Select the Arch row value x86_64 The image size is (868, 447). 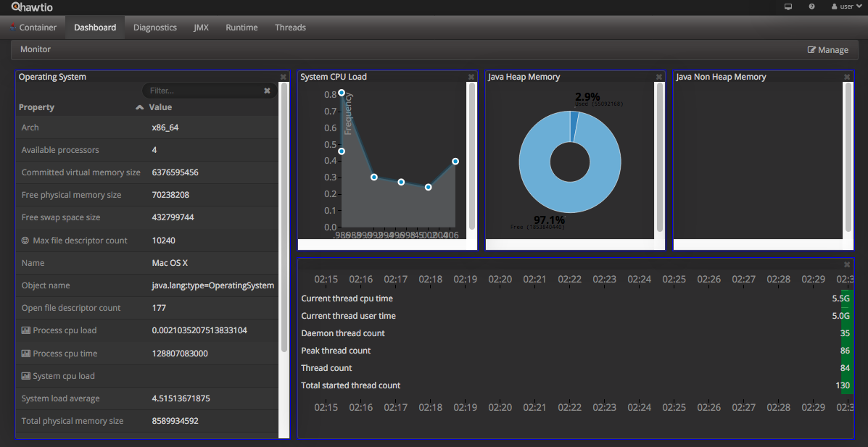click(x=165, y=128)
